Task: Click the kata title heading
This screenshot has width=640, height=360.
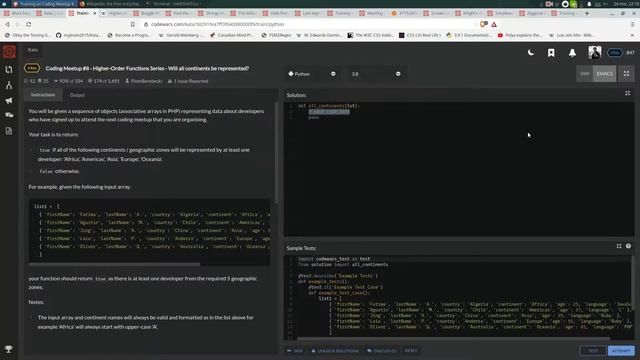Action: 147,68
